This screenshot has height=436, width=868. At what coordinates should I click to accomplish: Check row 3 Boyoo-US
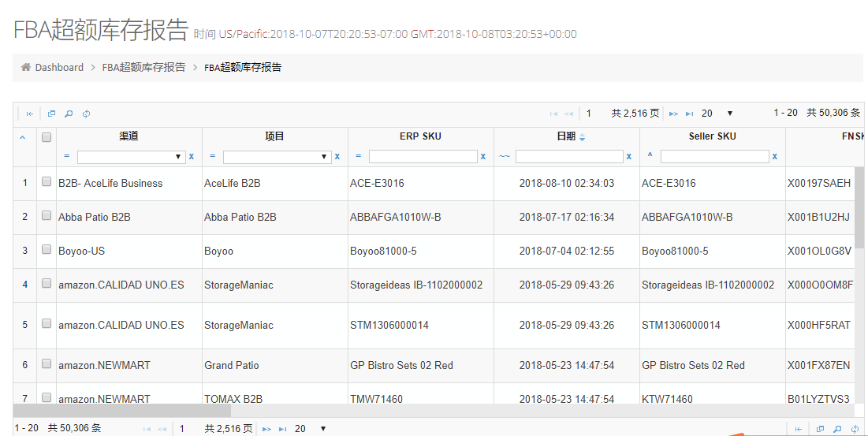[x=47, y=249]
